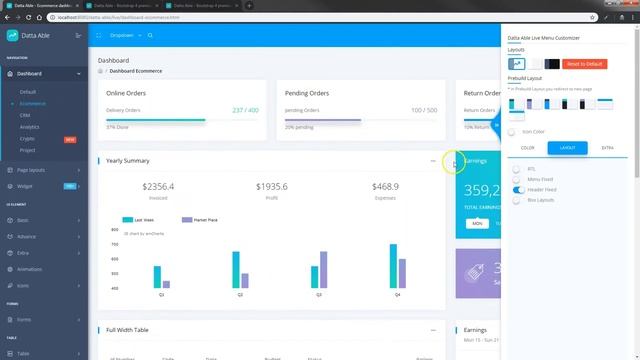Open the Project dashboard menu item

point(27,150)
